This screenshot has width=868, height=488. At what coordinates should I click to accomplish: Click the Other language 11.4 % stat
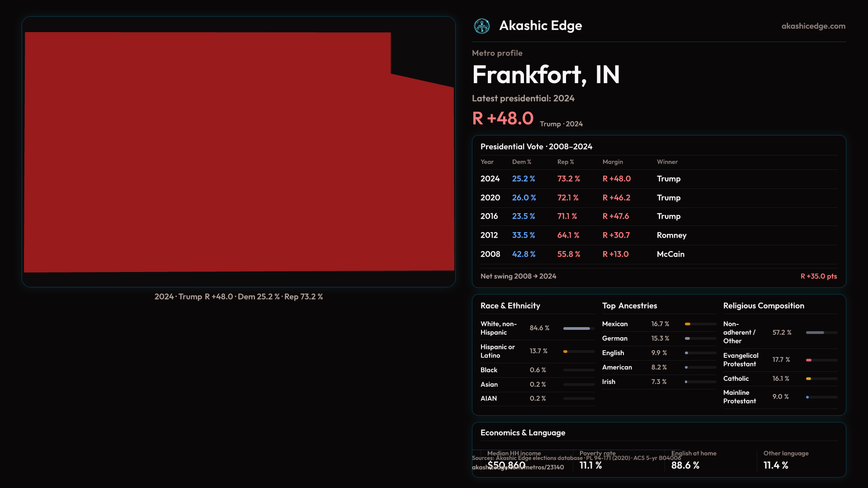775,465
